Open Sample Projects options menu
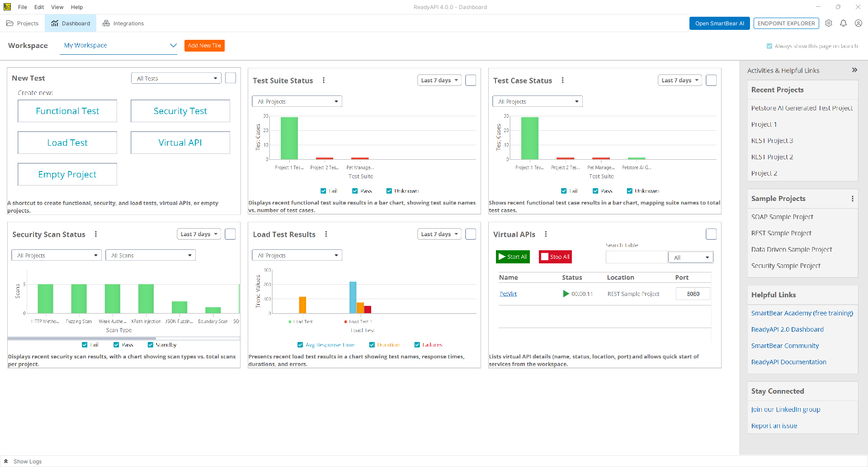 coord(853,199)
